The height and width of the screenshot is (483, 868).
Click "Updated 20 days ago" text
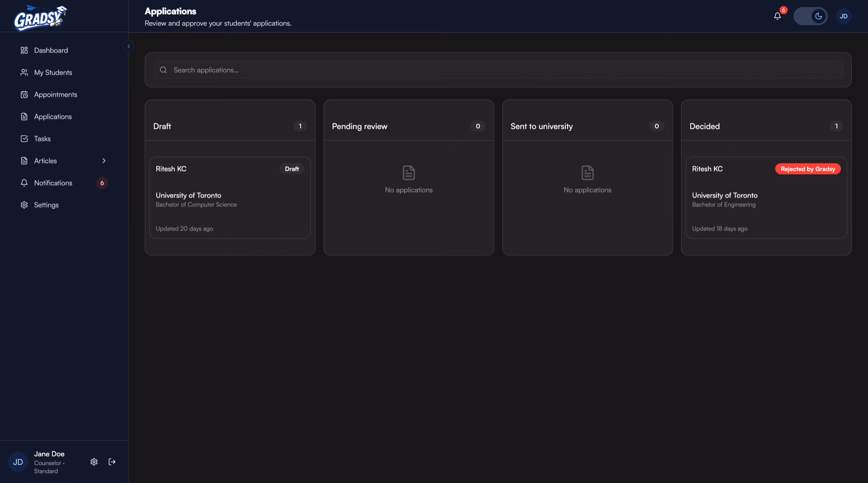coord(184,229)
